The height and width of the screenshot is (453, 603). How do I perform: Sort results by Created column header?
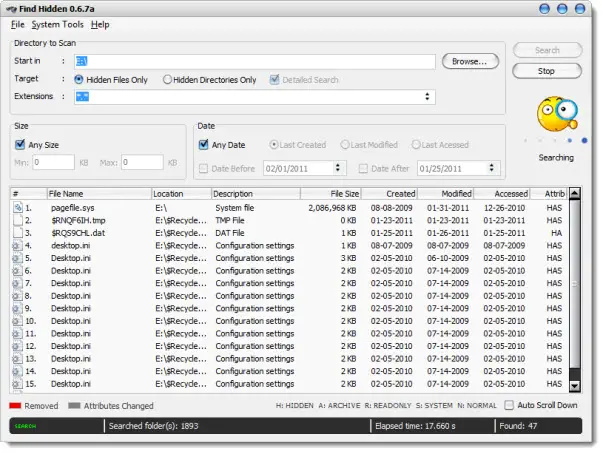coord(389,194)
